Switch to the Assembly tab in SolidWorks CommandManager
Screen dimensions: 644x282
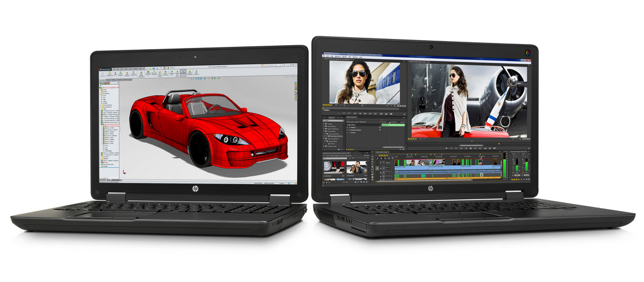pyautogui.click(x=102, y=80)
